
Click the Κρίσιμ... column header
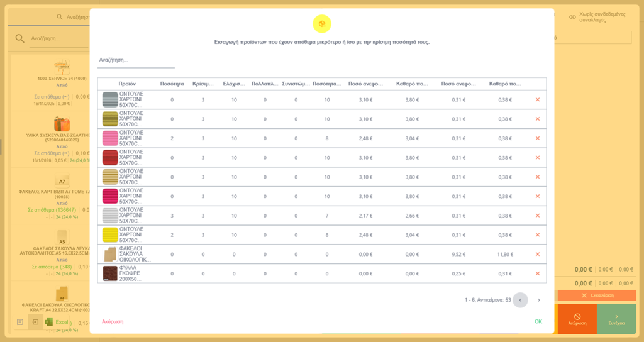tap(203, 84)
